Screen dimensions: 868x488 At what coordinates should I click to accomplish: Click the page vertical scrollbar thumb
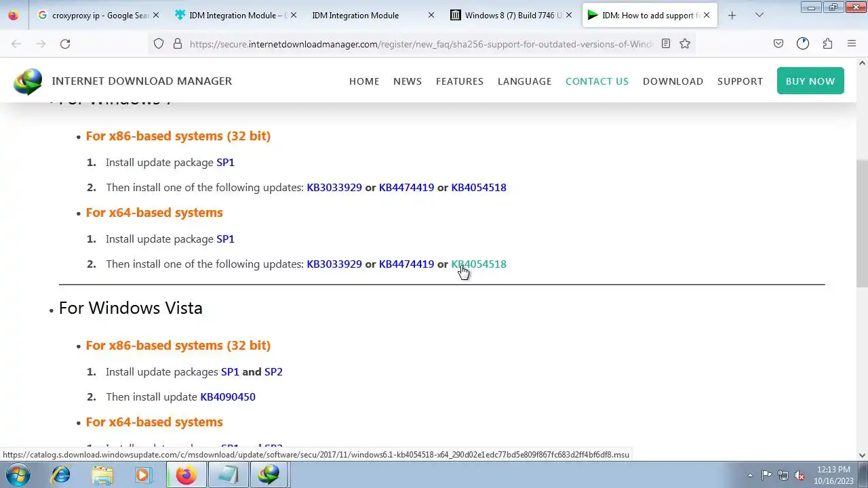tap(862, 224)
